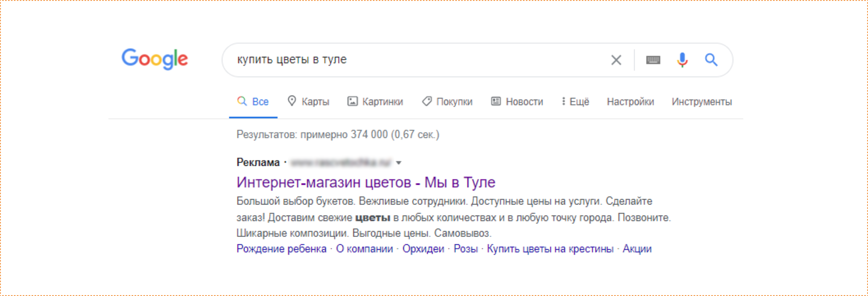Open the Орхидеи sitelink

point(423,249)
